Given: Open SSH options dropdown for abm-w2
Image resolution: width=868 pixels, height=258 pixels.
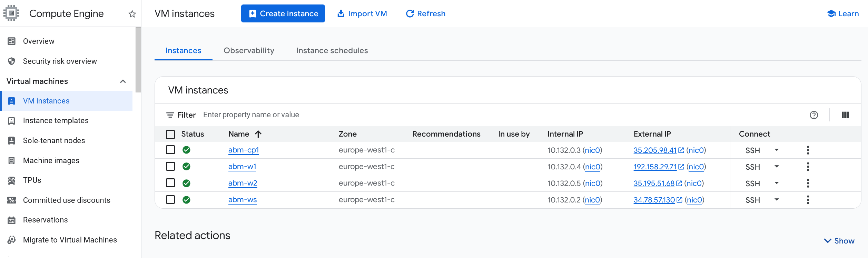Looking at the screenshot, I should click(x=777, y=183).
